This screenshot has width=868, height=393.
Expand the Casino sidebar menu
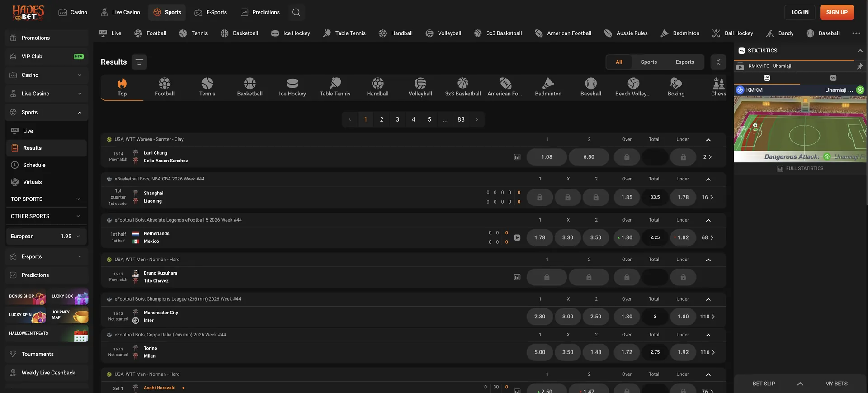click(47, 75)
